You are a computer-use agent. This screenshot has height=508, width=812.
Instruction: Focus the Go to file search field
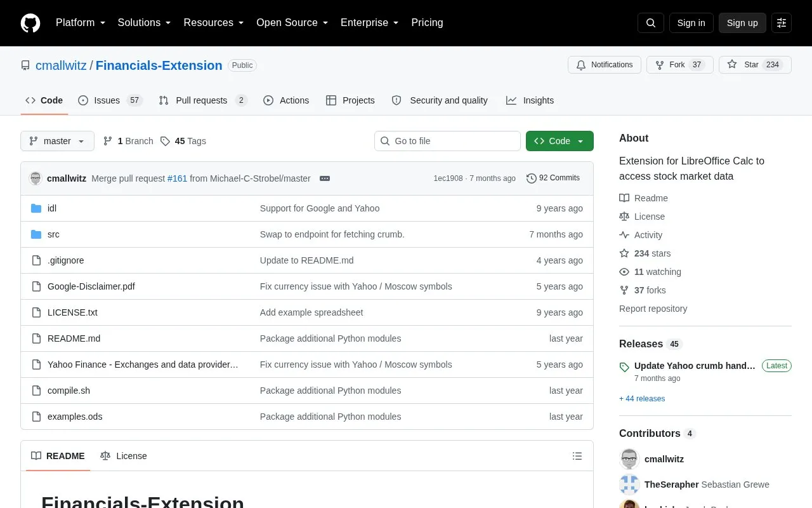pyautogui.click(x=447, y=141)
